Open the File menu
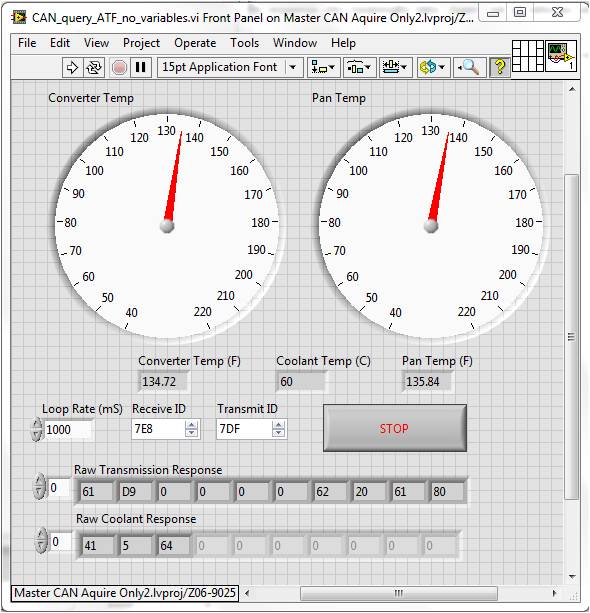The height and width of the screenshot is (613, 590). pyautogui.click(x=27, y=43)
